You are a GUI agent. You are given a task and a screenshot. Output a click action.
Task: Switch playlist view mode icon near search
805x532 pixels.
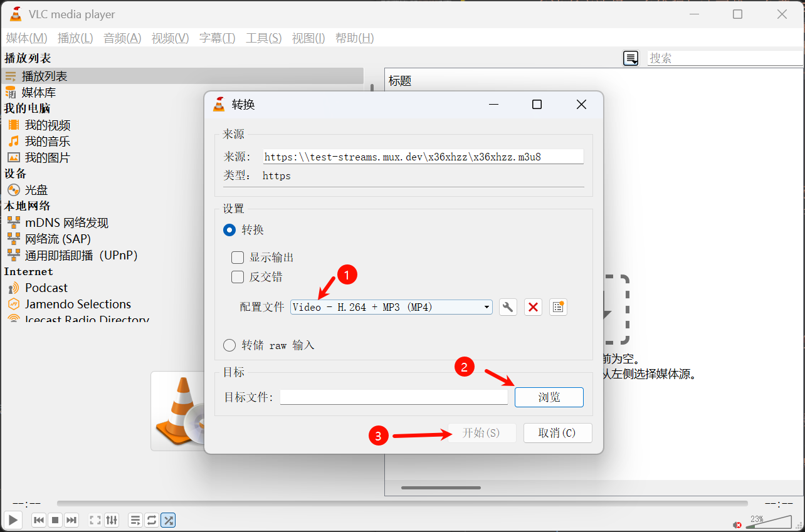click(630, 58)
